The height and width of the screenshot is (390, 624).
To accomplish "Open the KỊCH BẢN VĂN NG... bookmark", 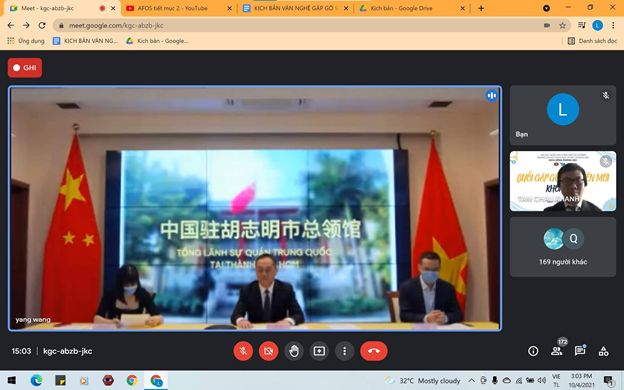I will 86,41.
